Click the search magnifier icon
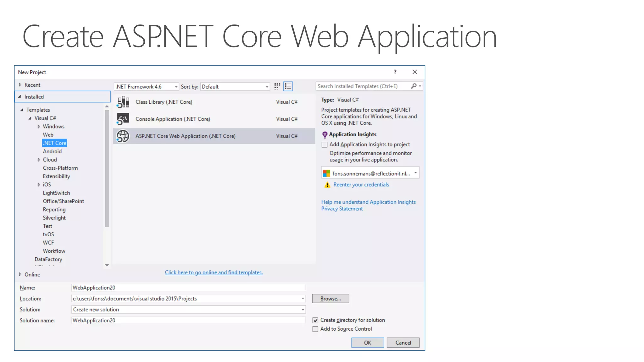Screen dimensions: 644x362 point(414,86)
